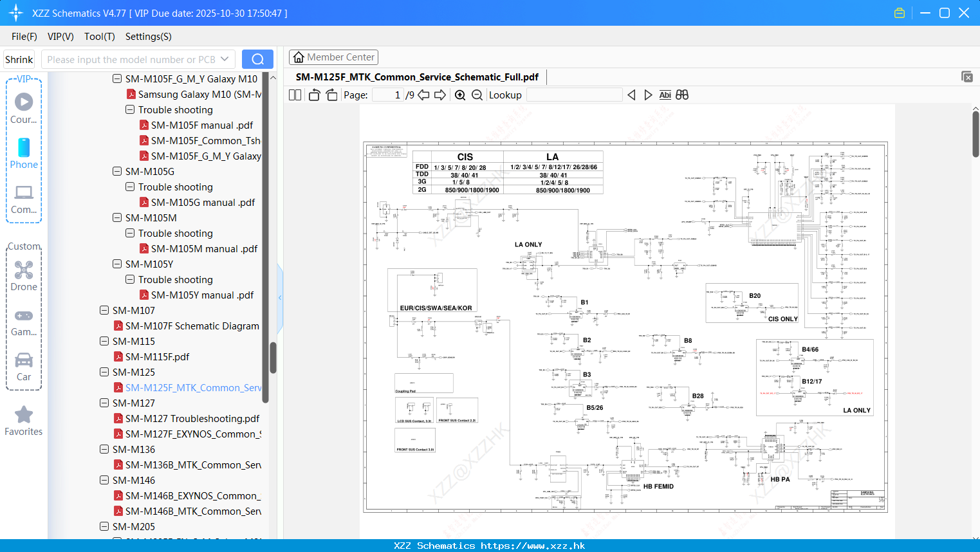
Task: Zoom out of the schematic
Action: tap(477, 95)
